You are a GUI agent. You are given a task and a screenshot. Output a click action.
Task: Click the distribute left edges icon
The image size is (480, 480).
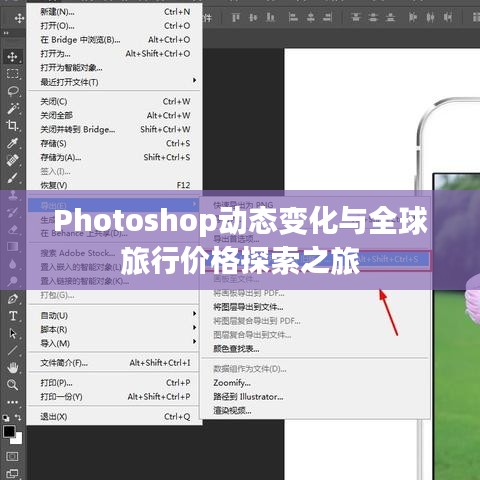[x=413, y=17]
